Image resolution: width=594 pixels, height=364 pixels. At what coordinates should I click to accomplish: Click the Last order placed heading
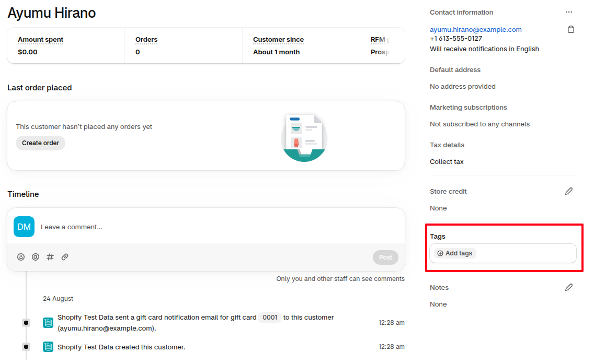[x=39, y=87]
